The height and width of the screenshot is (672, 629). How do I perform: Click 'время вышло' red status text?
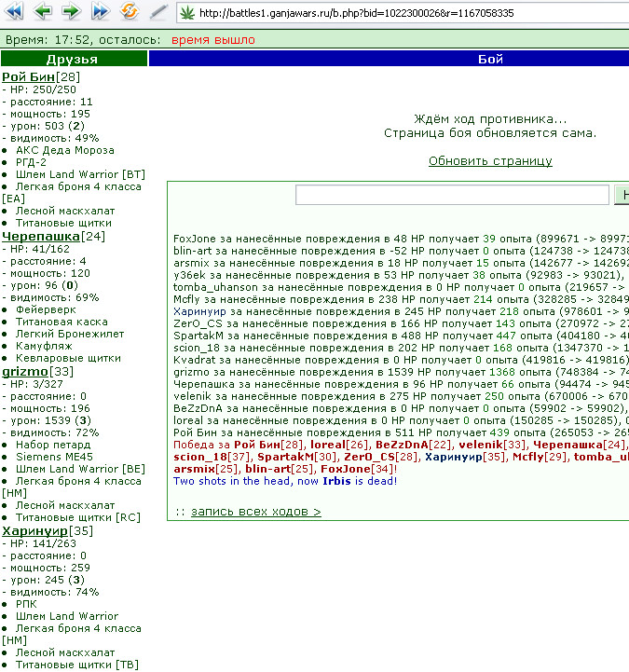coord(213,40)
